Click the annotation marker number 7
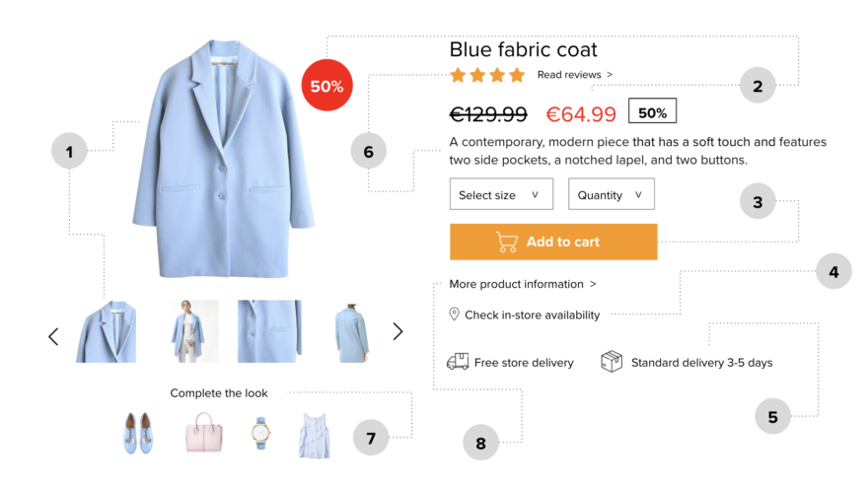 pyautogui.click(x=371, y=438)
